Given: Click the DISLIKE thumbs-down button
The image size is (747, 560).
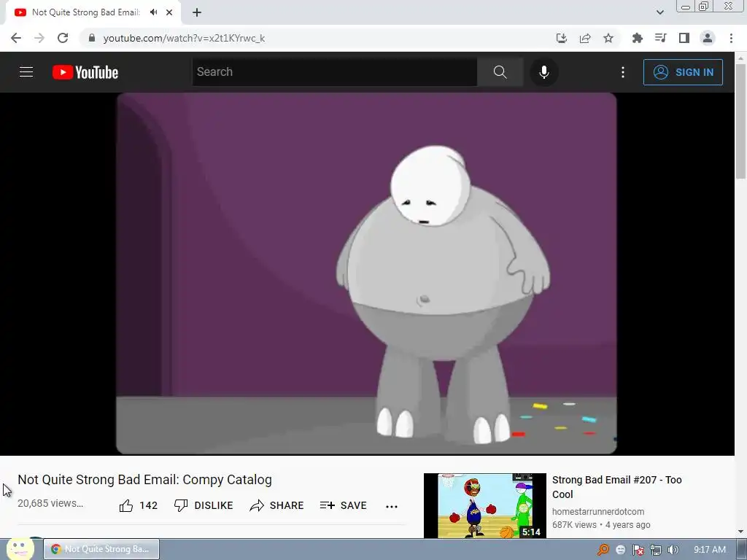Looking at the screenshot, I should (204, 506).
